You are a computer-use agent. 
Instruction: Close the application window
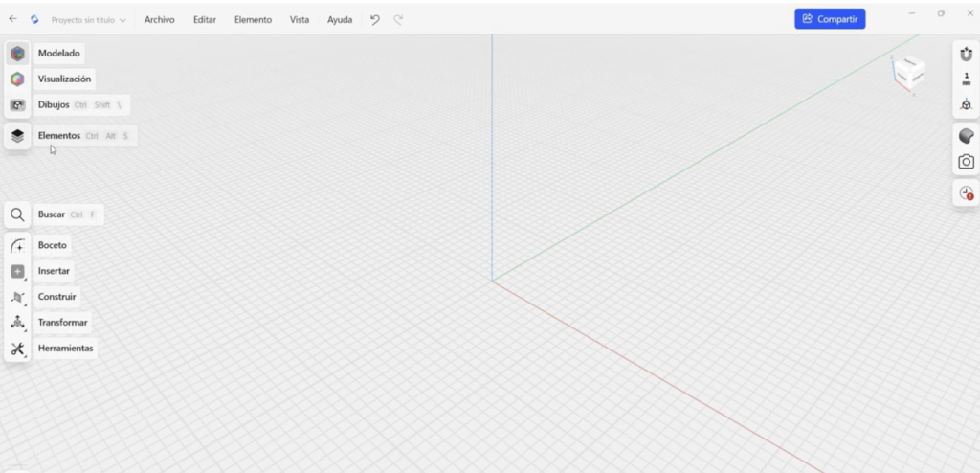[970, 13]
